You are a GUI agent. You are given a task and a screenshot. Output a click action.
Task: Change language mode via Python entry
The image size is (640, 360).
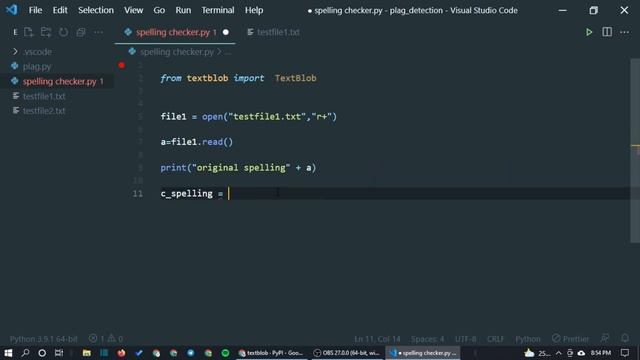pyautogui.click(x=528, y=339)
